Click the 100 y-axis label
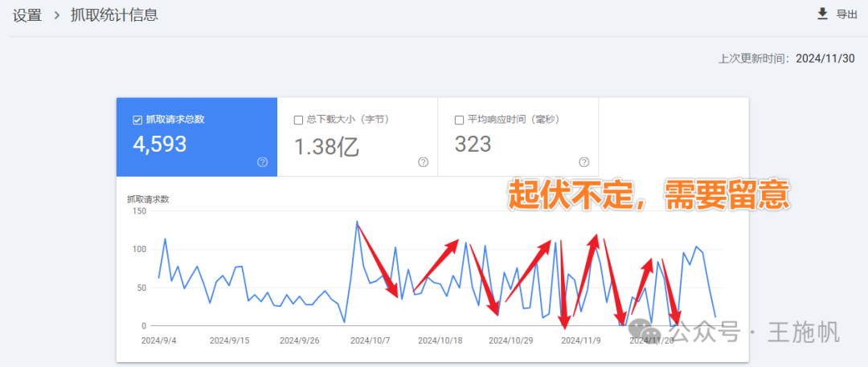 tap(138, 249)
